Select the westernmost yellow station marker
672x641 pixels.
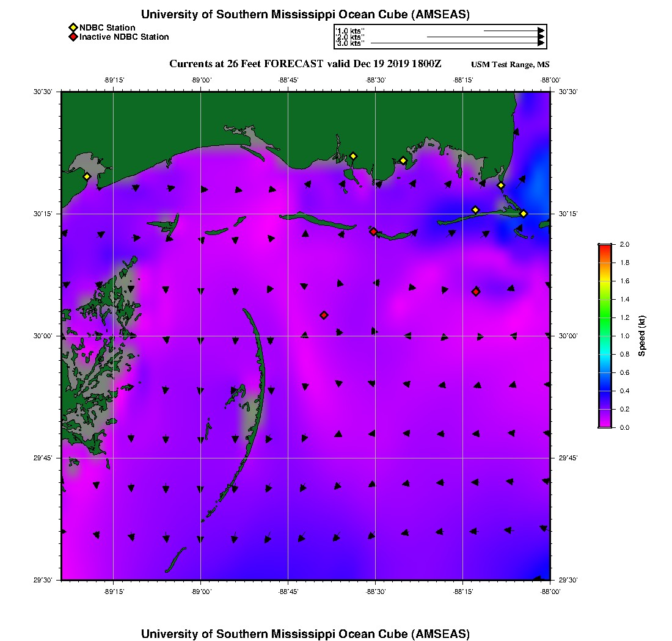pyautogui.click(x=87, y=176)
